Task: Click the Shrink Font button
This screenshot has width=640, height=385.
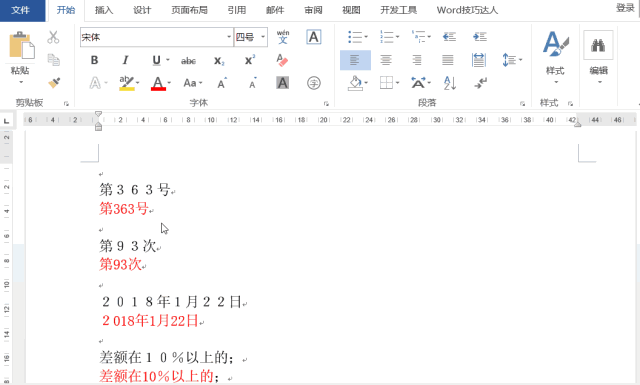Action: [253, 83]
